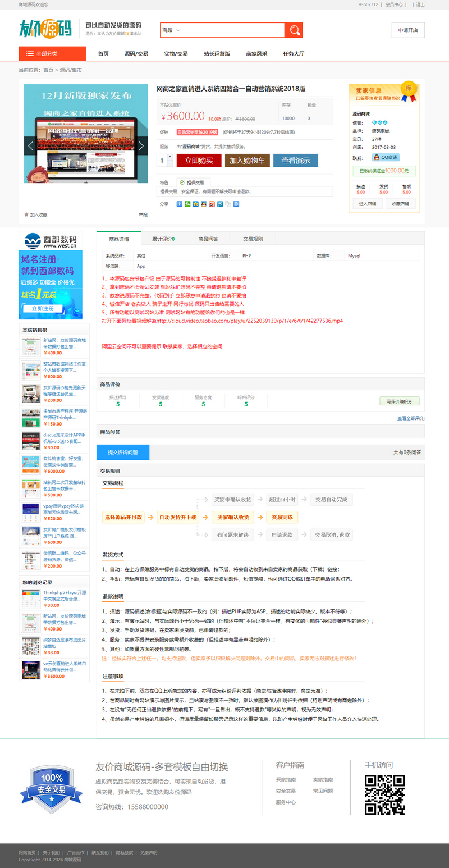Share the product via WeChat icon
The height and width of the screenshot is (868, 449).
(x=187, y=204)
